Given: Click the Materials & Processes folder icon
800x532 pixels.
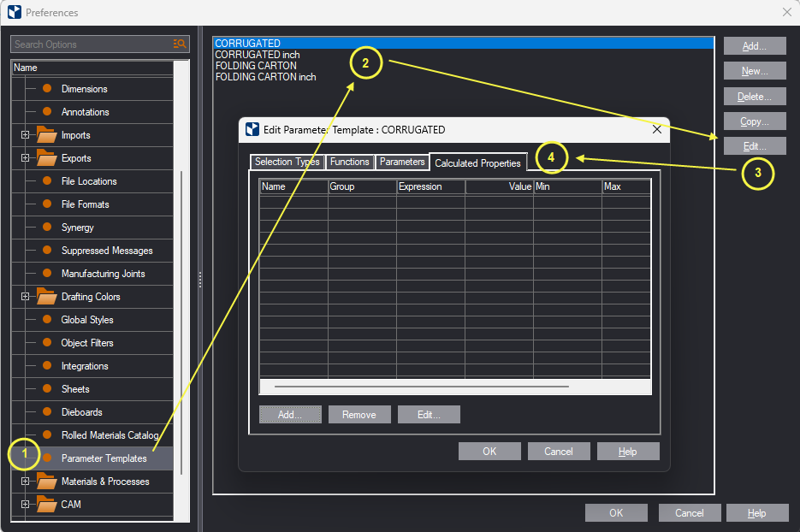Looking at the screenshot, I should point(46,482).
